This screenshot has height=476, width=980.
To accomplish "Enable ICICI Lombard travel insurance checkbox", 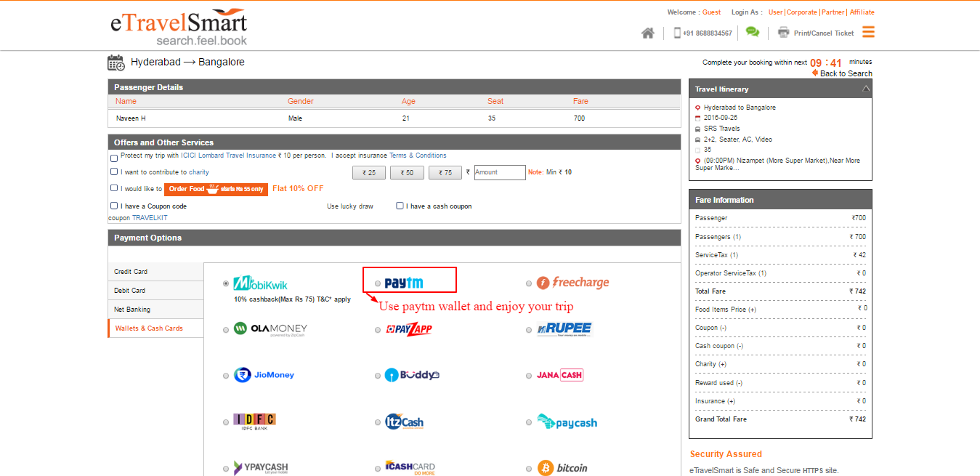I will click(x=114, y=158).
